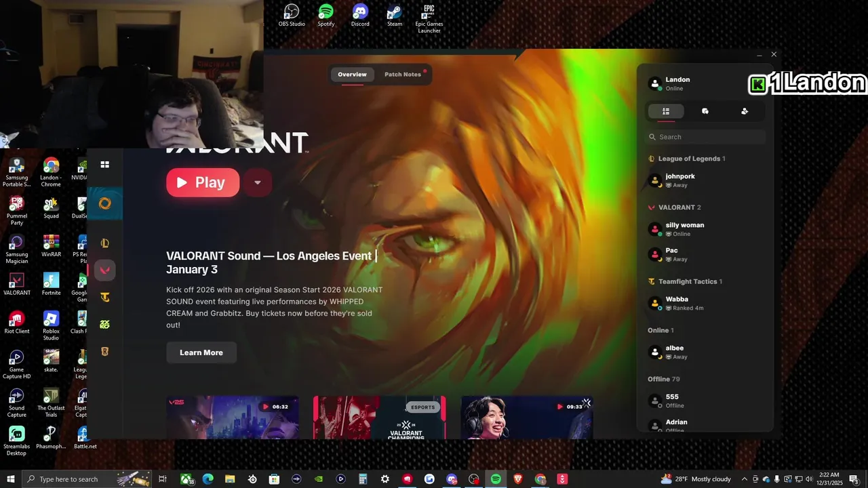Select the Phasmophobia desktop icon
The height and width of the screenshot is (488, 868).
51,438
